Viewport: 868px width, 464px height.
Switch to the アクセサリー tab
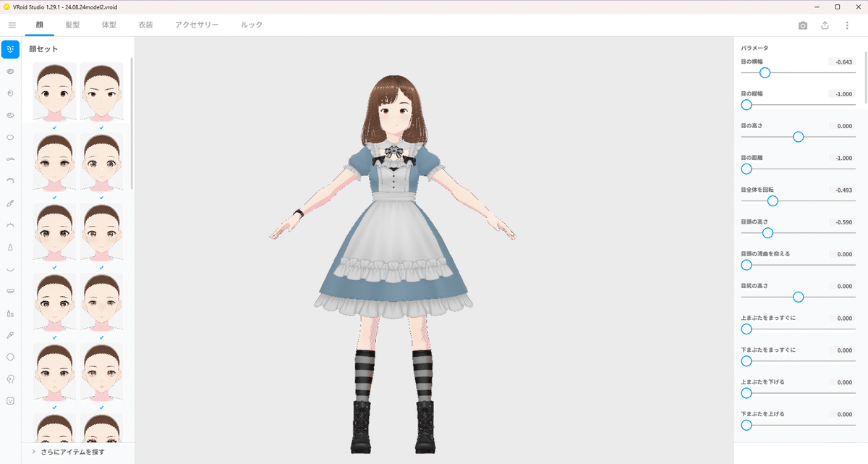[197, 25]
